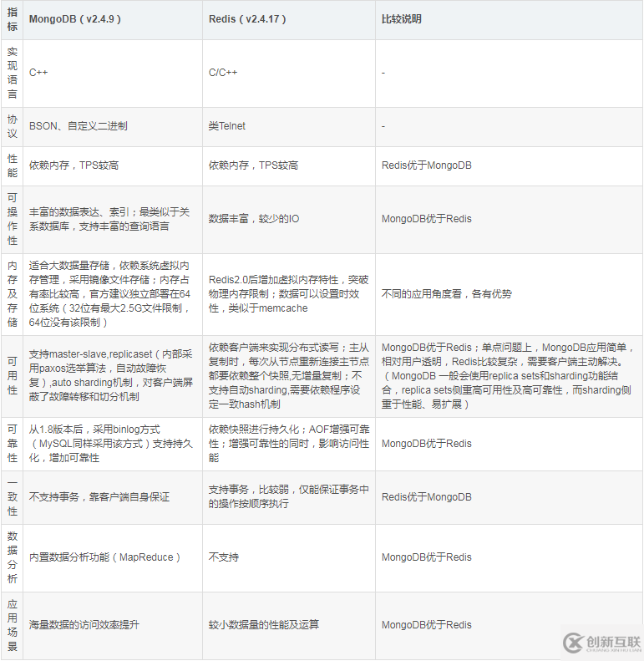
Task: Select the '性能' row label
Action: pos(13,165)
